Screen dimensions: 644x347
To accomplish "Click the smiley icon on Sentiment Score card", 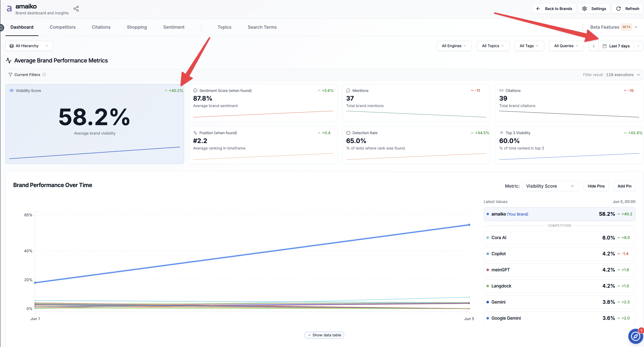I will 195,91.
